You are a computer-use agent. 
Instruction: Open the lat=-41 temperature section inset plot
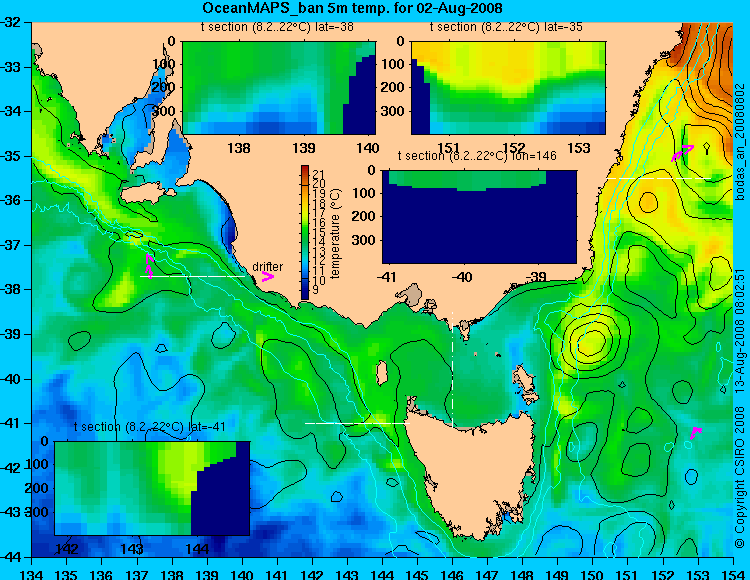tap(152, 488)
